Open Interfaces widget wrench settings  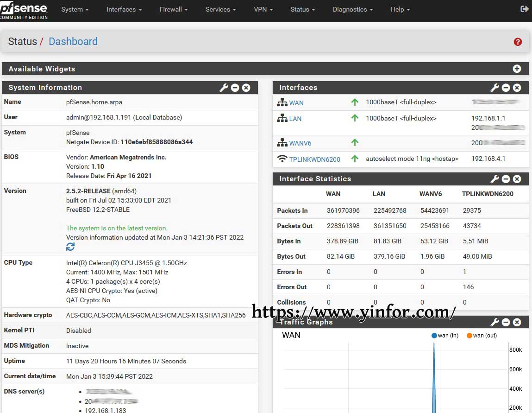[494, 88]
